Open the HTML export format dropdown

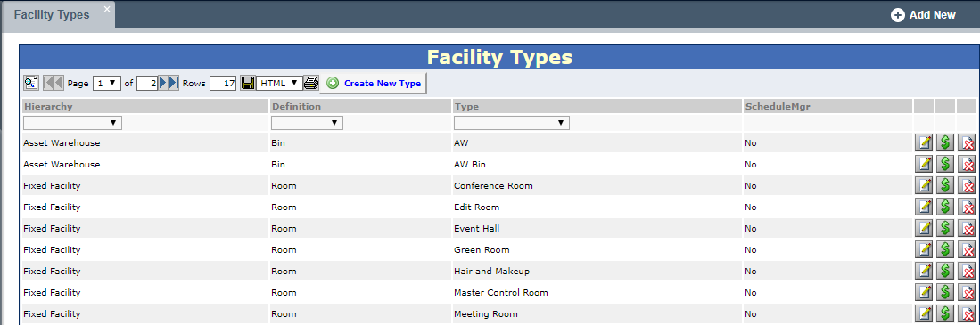click(x=279, y=83)
